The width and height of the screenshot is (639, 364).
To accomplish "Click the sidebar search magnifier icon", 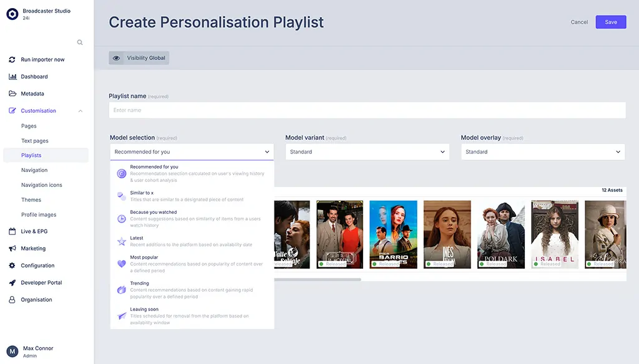I will click(x=80, y=42).
